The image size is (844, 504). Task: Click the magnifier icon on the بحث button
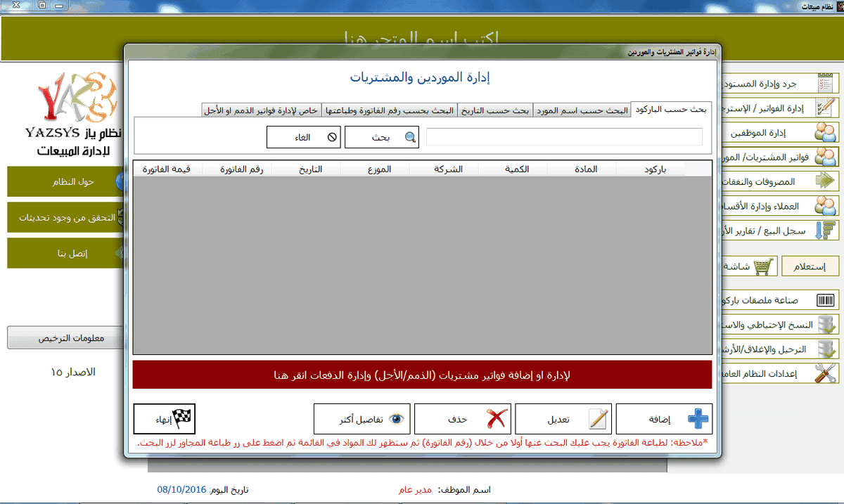click(410, 138)
